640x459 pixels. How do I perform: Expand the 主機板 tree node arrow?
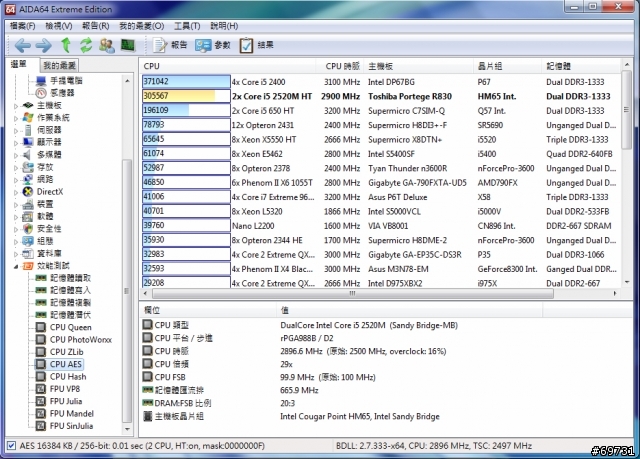click(16, 106)
